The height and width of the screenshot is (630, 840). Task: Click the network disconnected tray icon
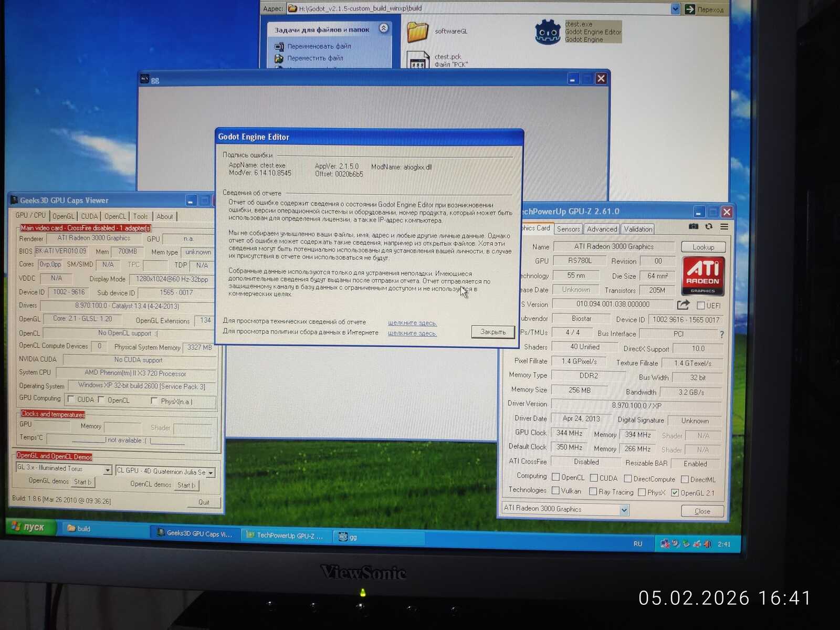click(665, 544)
